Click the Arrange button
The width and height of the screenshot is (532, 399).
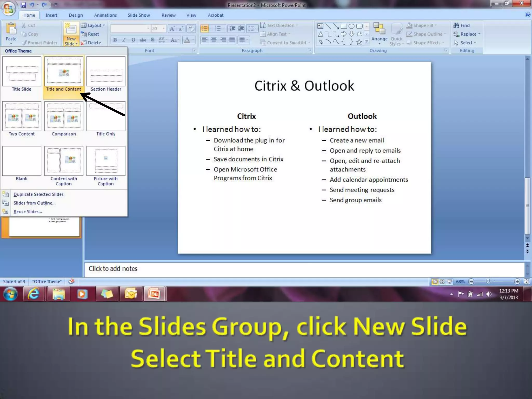click(x=379, y=33)
